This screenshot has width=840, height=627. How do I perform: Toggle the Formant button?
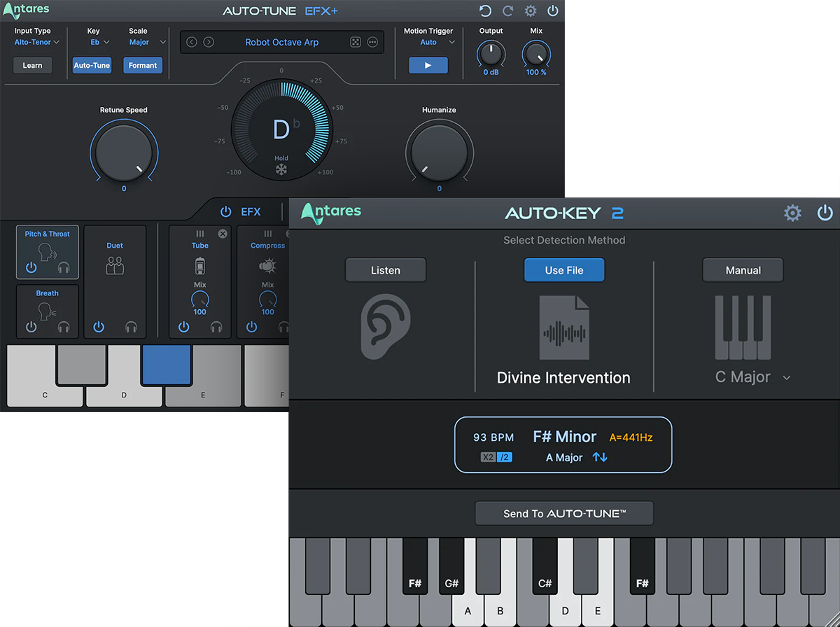pyautogui.click(x=143, y=66)
